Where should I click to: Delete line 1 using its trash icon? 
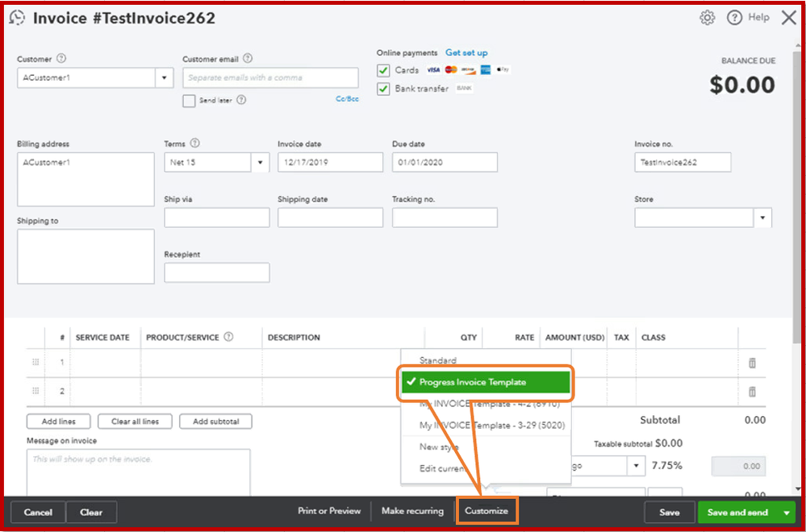point(752,363)
